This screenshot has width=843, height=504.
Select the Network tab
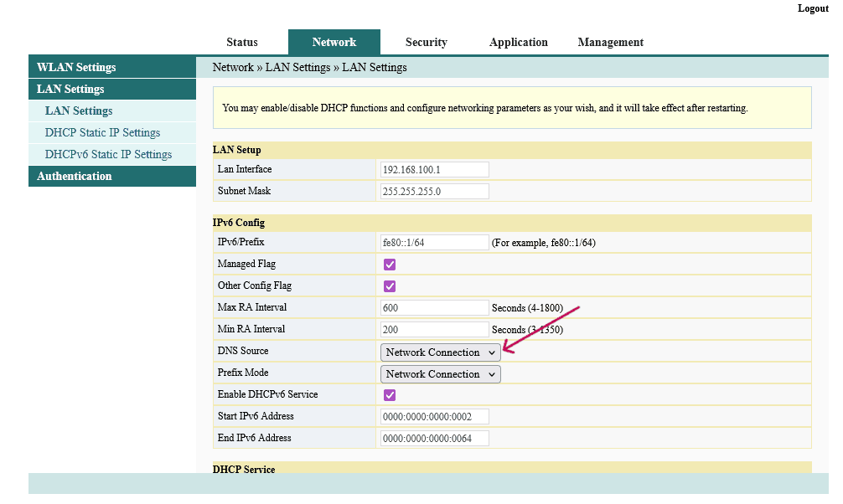[x=334, y=42]
